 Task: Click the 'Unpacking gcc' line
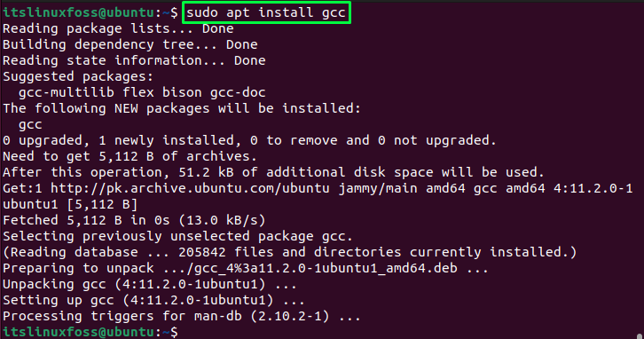(150, 284)
